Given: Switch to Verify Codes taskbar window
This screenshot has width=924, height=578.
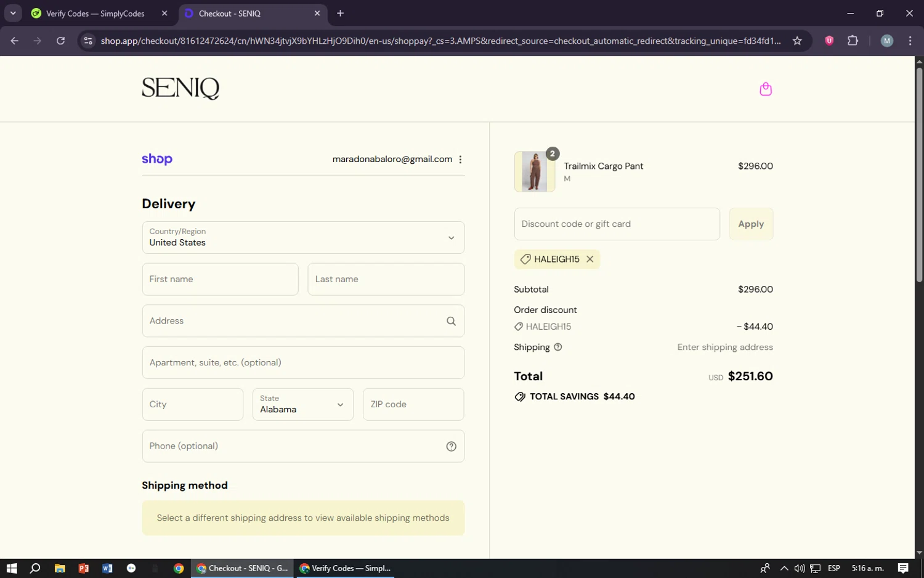Looking at the screenshot, I should 345,568.
